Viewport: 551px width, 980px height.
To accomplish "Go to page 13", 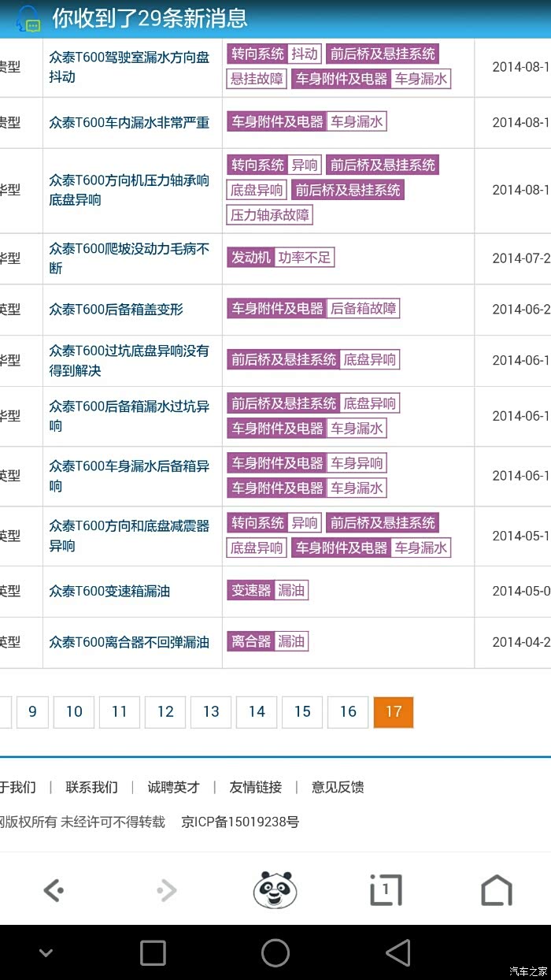I will (x=211, y=712).
